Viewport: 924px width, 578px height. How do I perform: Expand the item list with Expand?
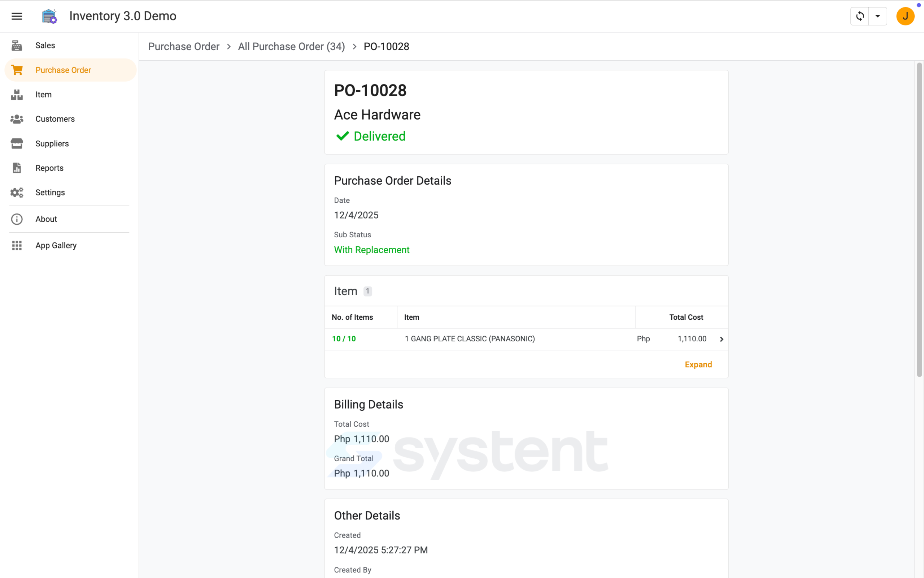(698, 365)
